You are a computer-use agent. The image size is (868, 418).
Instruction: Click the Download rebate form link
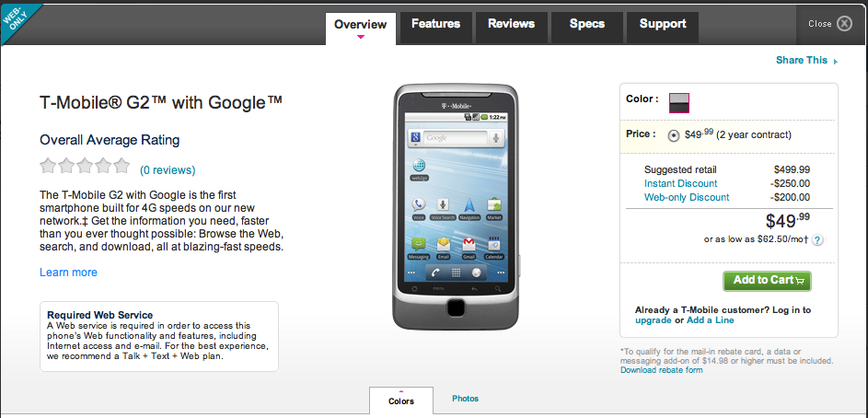click(662, 370)
